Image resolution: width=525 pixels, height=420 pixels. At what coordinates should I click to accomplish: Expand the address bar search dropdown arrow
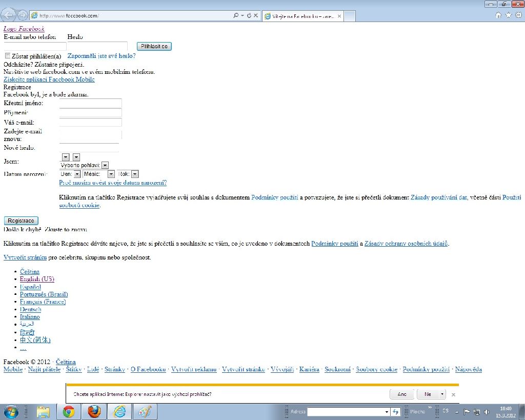point(243,15)
